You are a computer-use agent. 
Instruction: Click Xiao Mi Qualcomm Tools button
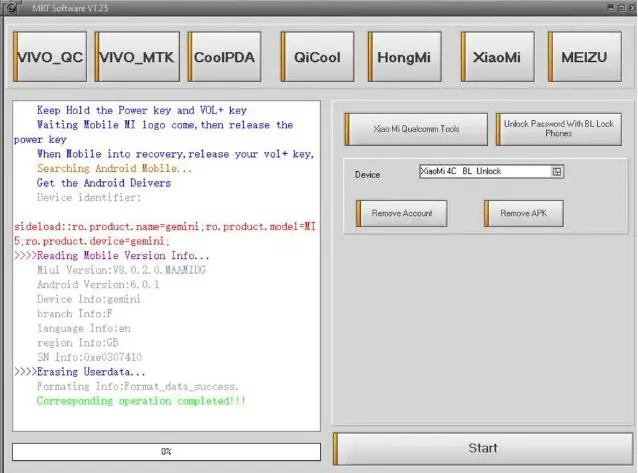click(x=416, y=129)
